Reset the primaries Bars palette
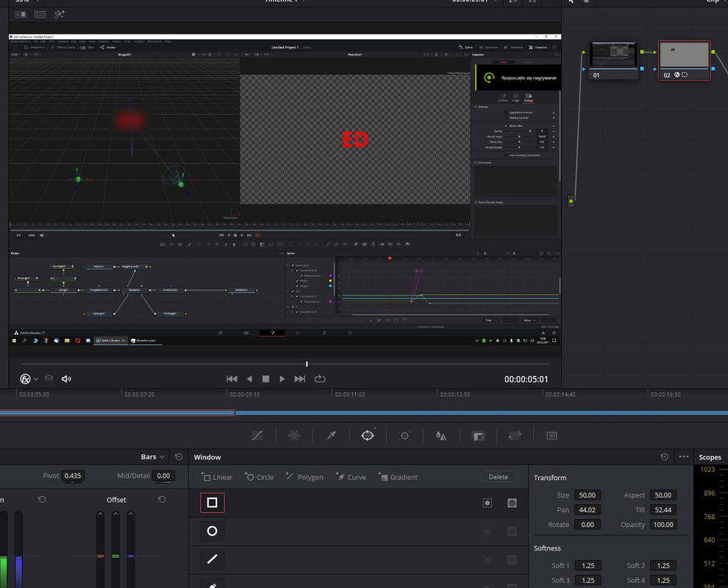This screenshot has width=728, height=588. tap(179, 456)
